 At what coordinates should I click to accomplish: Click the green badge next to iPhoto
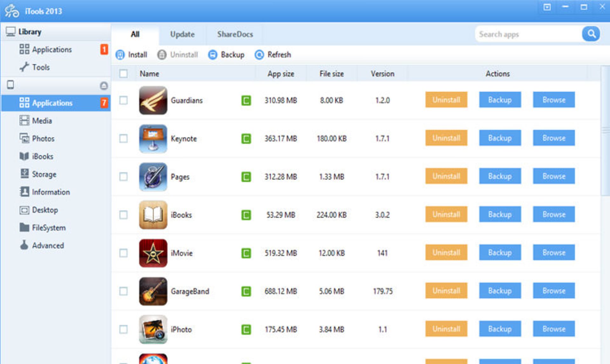click(x=246, y=329)
